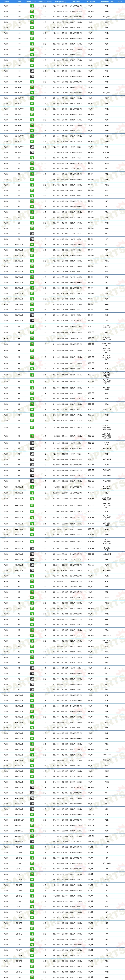Click petrol icon for 80 AVANT 2.2 ADU
125x980 pixels.
click(x=32, y=277)
